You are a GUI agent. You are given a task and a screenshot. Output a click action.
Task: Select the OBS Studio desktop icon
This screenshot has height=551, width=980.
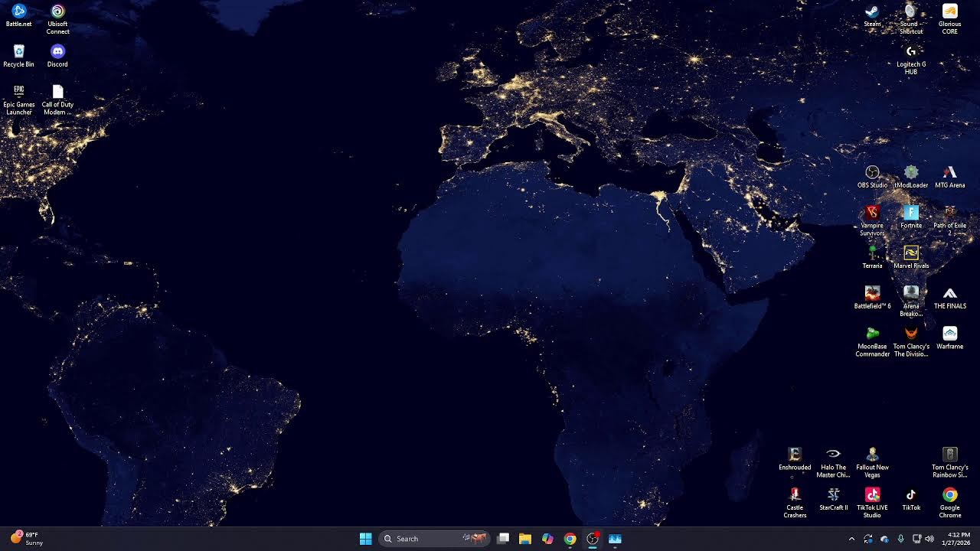tap(872, 177)
